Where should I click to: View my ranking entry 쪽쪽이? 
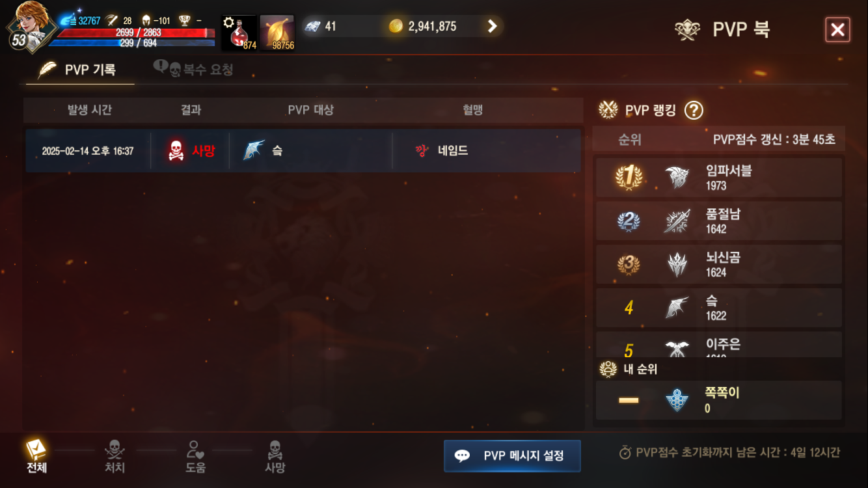click(x=719, y=400)
